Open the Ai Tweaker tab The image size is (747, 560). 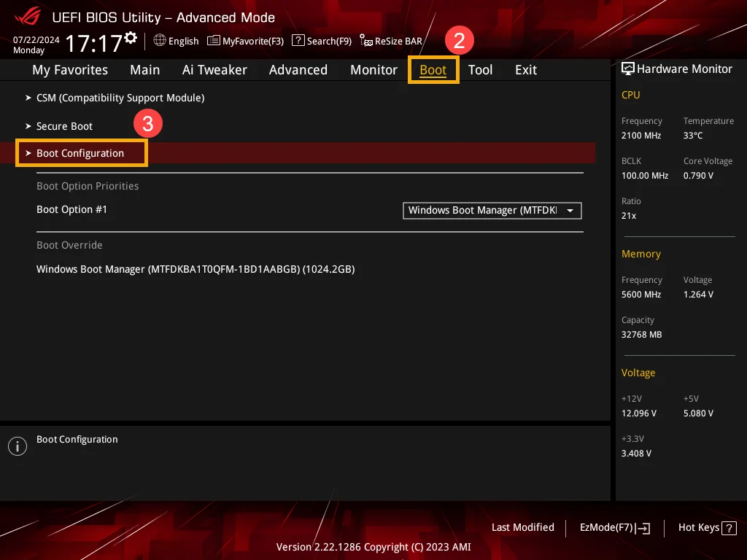click(x=214, y=70)
